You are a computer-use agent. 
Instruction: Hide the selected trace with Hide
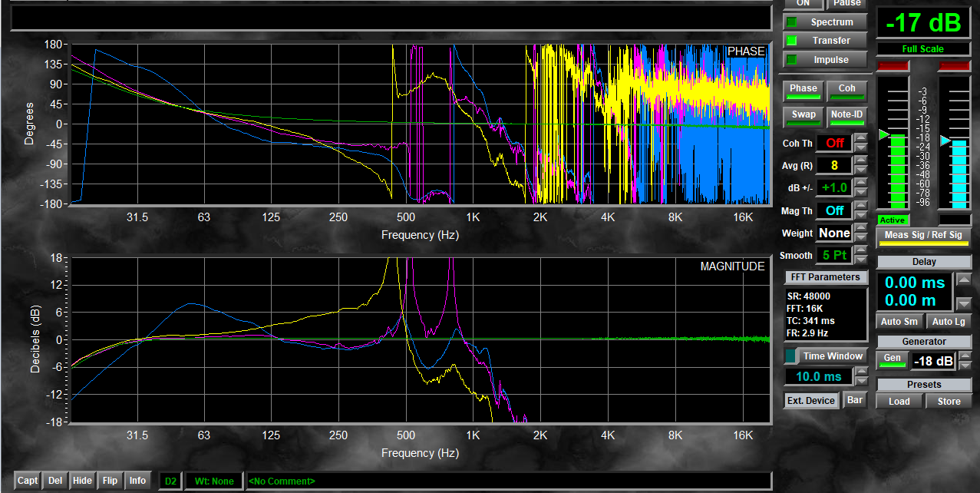pyautogui.click(x=82, y=481)
